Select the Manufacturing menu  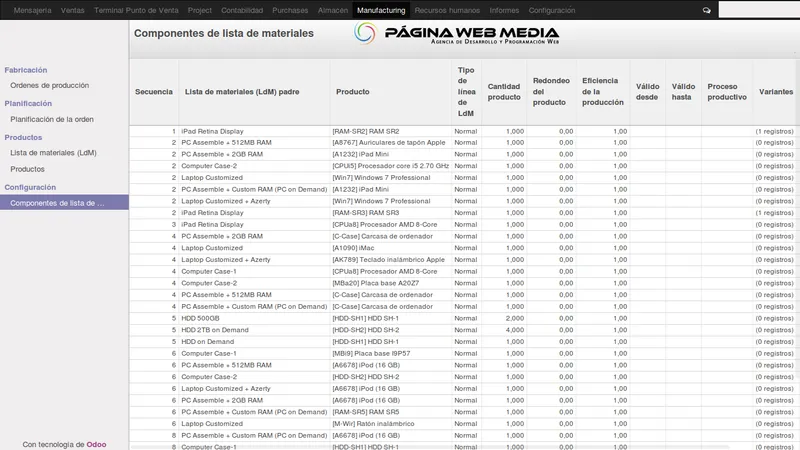381,10
